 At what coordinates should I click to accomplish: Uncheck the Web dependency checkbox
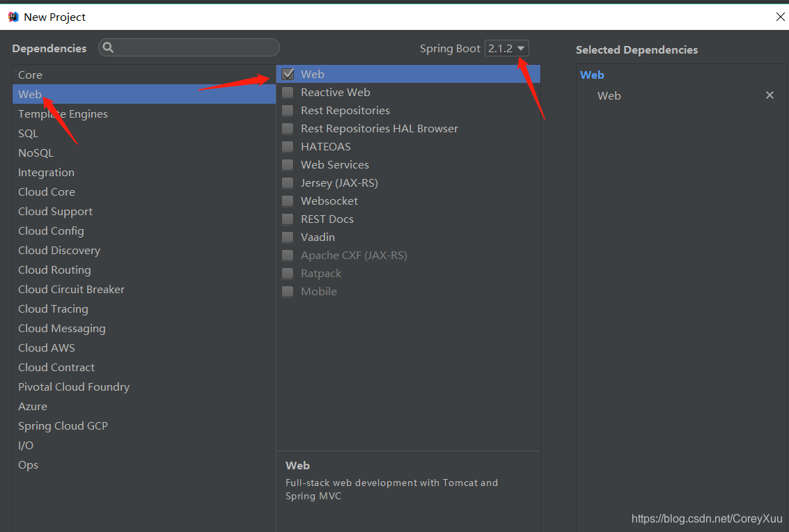(288, 74)
